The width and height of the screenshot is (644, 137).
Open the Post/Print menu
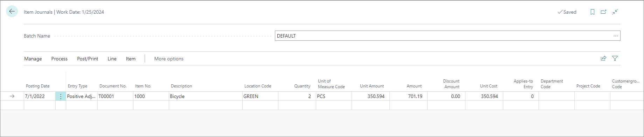tap(88, 59)
